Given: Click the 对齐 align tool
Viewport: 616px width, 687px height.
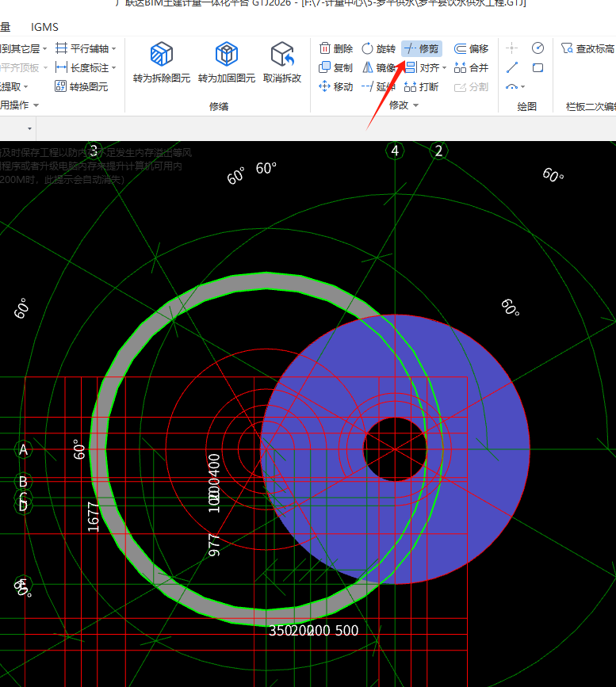Looking at the screenshot, I should coord(422,68).
